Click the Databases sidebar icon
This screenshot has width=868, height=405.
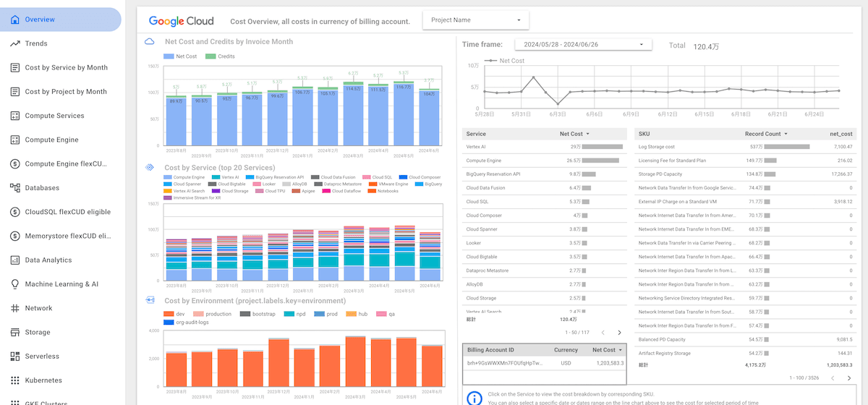click(14, 188)
